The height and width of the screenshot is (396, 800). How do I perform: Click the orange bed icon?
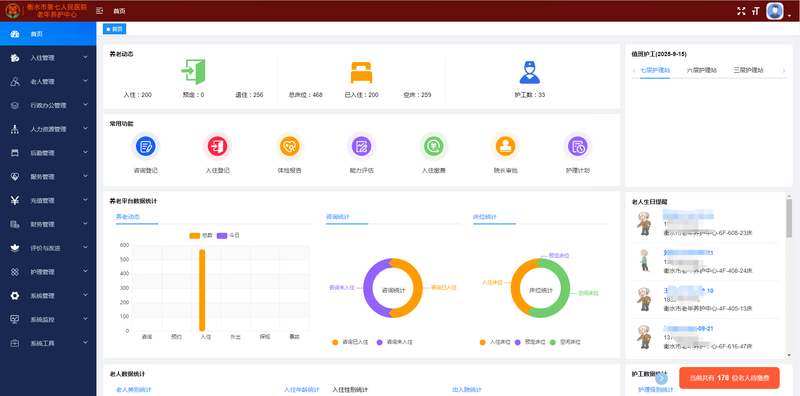coord(361,72)
